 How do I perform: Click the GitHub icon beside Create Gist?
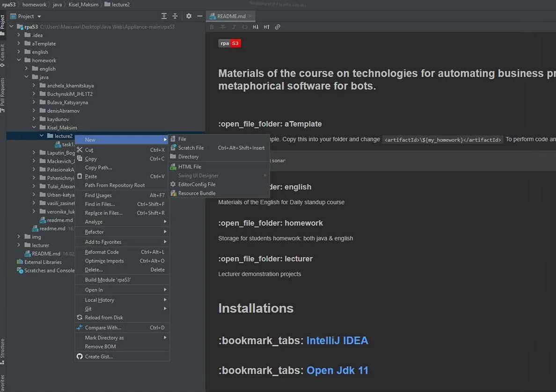(80, 356)
